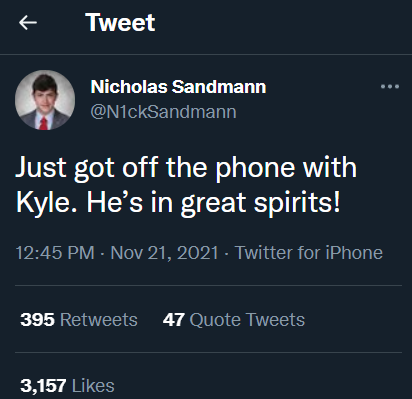
Task: Click the 'Just got off the phone' line
Action: pos(186,168)
